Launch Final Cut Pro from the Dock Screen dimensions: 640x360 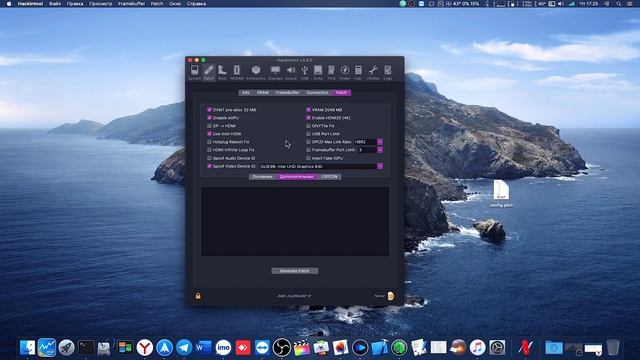pyautogui.click(x=302, y=348)
